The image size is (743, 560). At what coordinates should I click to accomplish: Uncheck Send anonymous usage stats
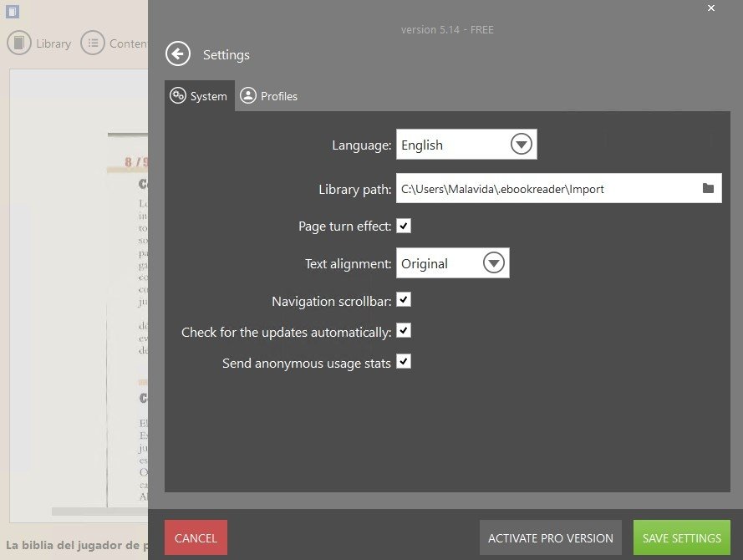pyautogui.click(x=404, y=362)
